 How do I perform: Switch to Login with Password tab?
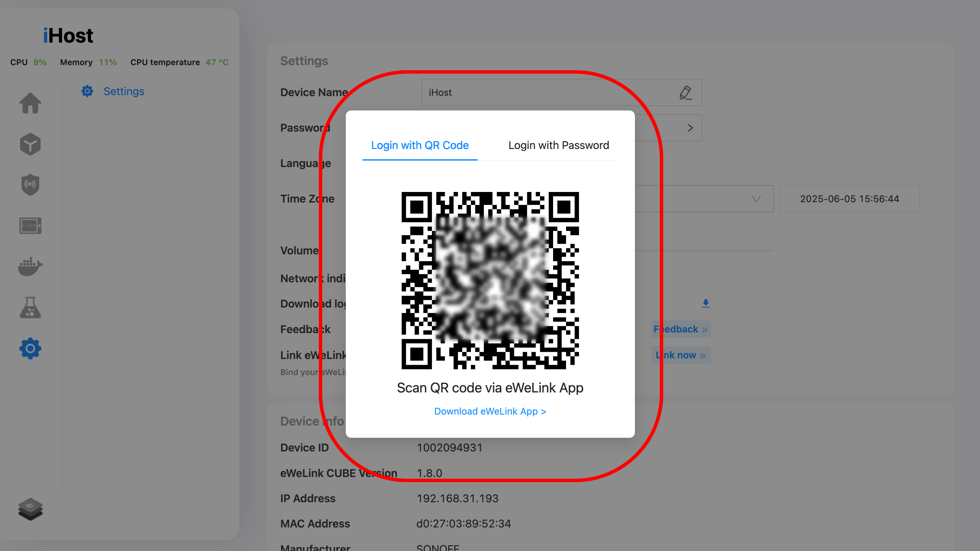[559, 145]
